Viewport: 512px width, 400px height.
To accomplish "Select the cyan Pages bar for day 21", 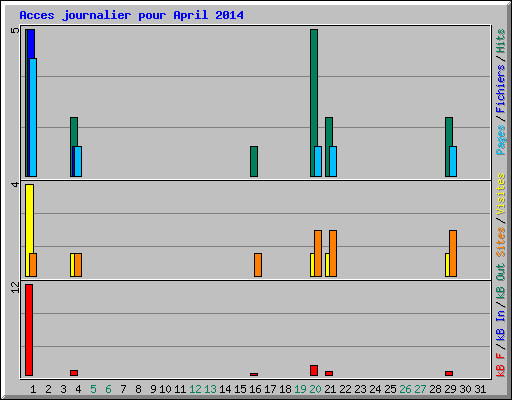I will (x=333, y=161).
